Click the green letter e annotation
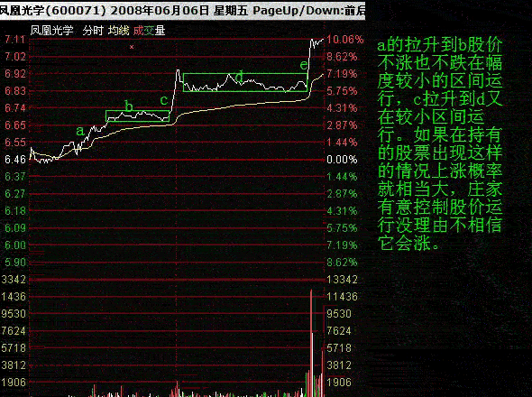 pyautogui.click(x=304, y=65)
